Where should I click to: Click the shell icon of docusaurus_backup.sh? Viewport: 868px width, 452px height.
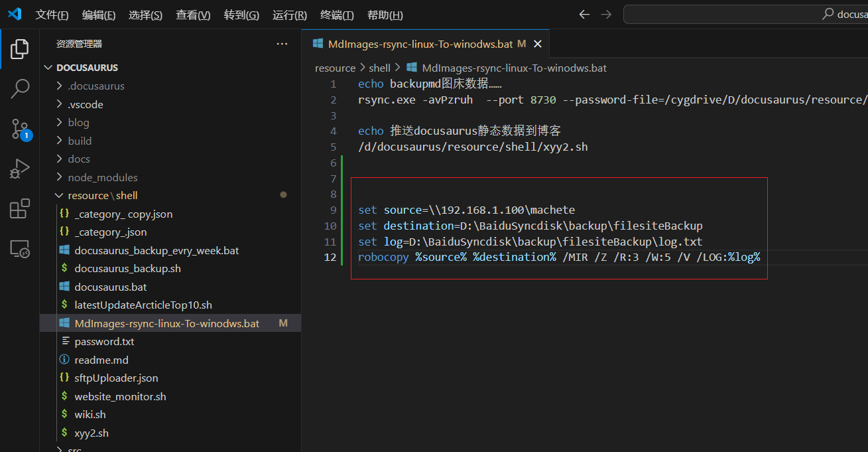point(64,268)
